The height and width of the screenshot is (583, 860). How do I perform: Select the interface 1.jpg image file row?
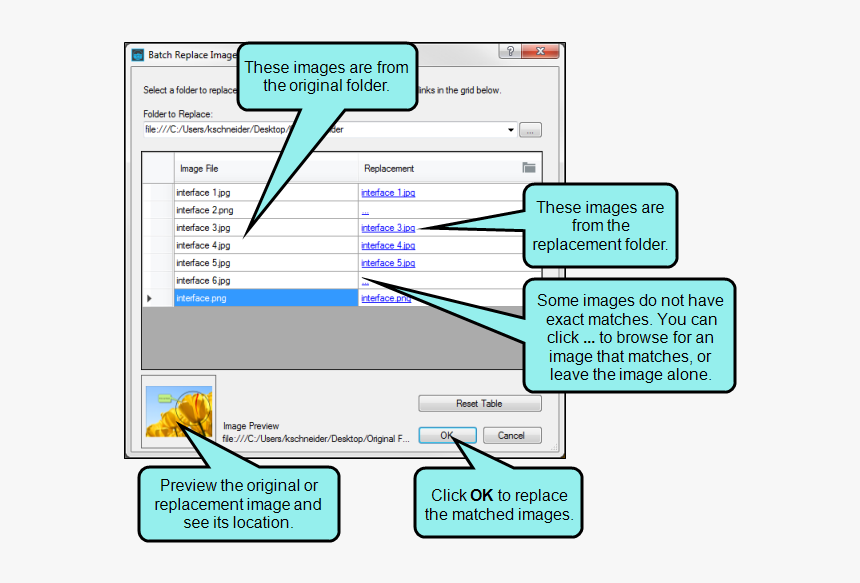point(266,193)
